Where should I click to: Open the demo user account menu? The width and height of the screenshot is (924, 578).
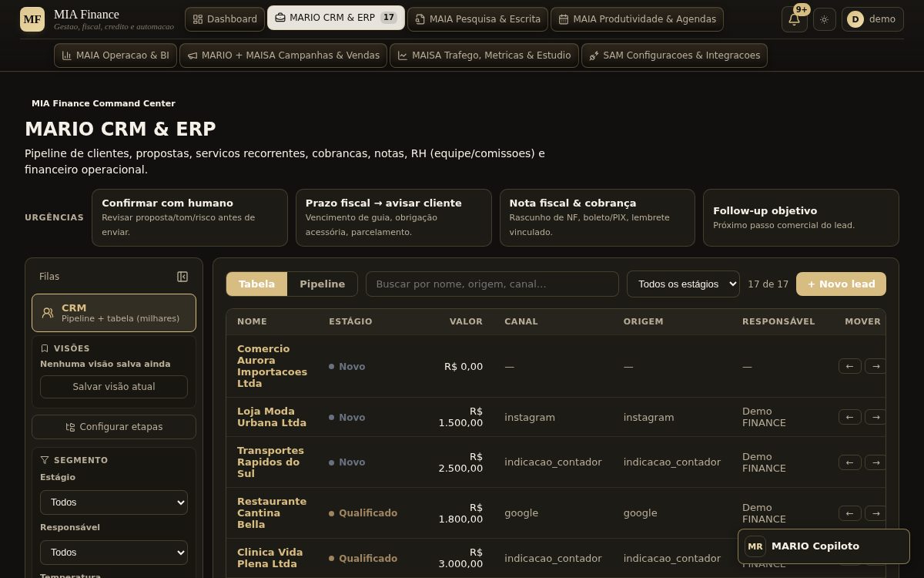pyautogui.click(x=872, y=19)
